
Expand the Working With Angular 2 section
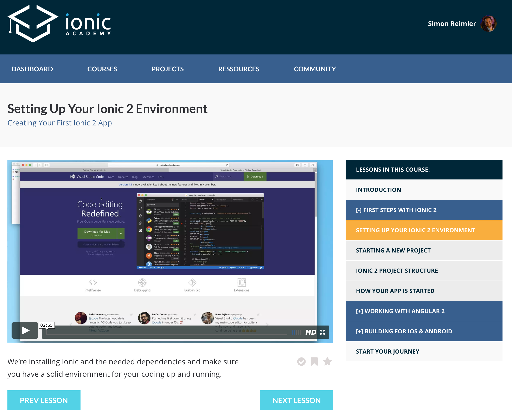[x=424, y=311]
